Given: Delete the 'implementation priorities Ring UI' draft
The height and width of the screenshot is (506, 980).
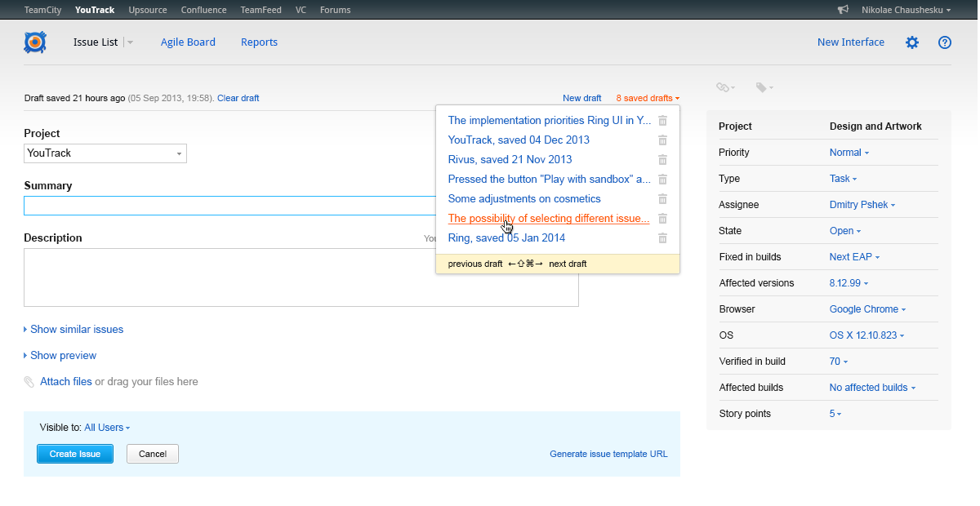Looking at the screenshot, I should (663, 121).
